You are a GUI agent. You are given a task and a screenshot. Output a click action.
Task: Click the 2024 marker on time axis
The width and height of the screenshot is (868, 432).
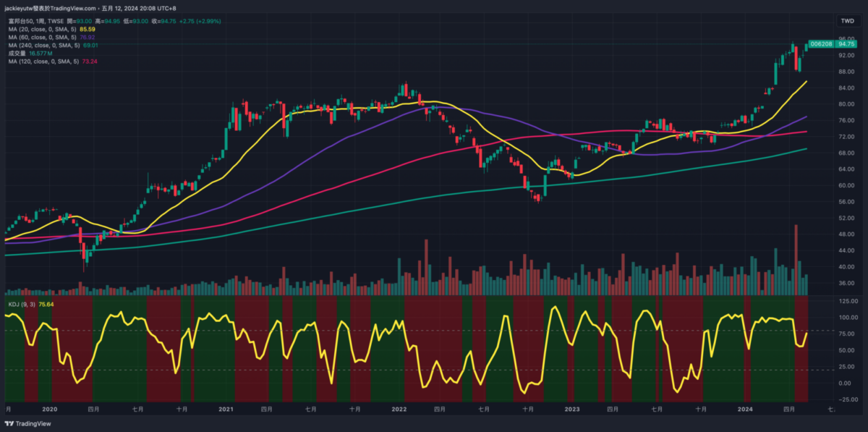(746, 409)
